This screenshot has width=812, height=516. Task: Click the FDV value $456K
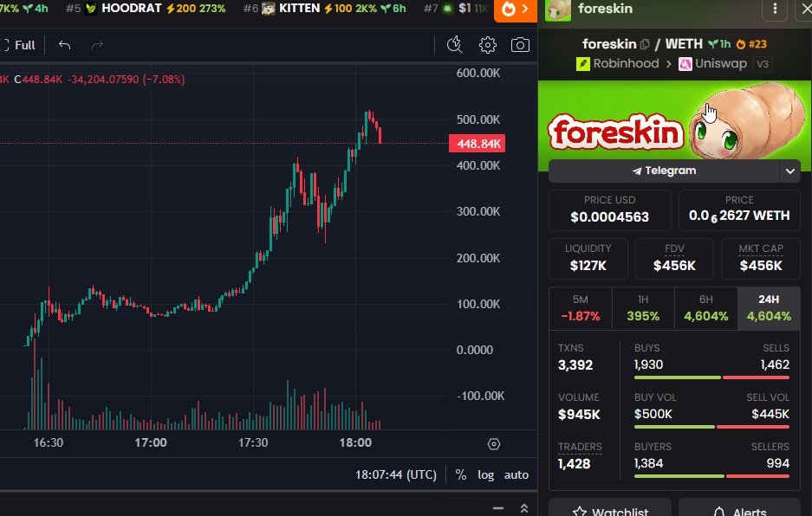tap(674, 266)
